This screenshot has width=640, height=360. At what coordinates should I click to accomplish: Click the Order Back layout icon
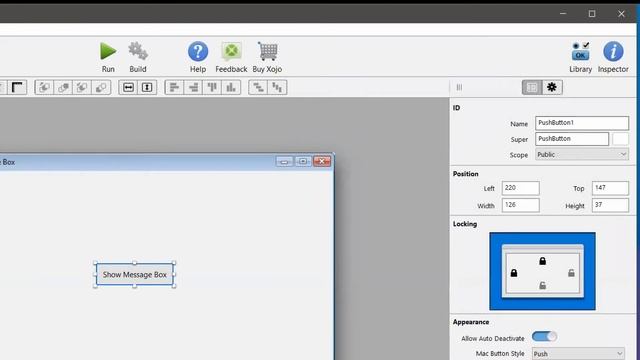[101, 87]
